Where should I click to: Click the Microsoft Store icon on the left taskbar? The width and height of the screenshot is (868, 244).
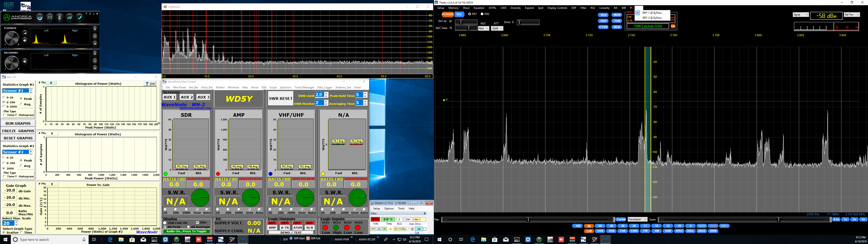[132, 240]
